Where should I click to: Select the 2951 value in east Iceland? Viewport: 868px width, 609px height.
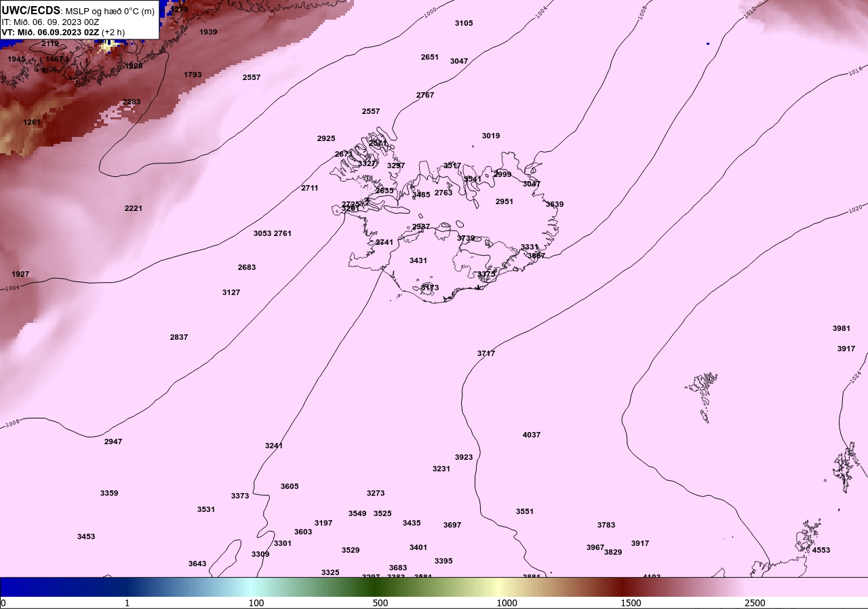tap(505, 201)
